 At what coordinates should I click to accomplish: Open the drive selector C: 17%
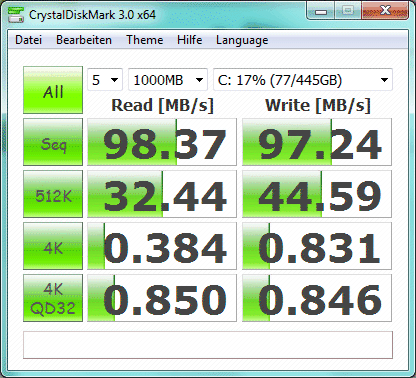tap(303, 80)
